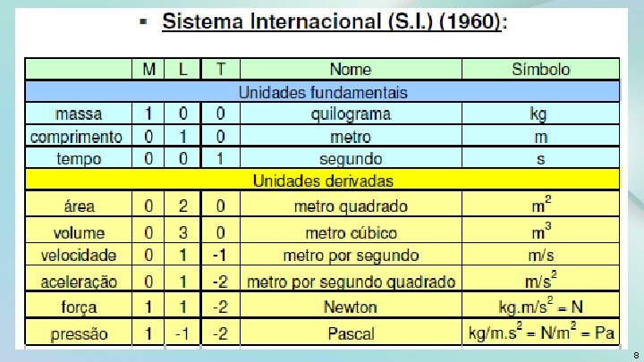Click the 'segundo' name cell

(351, 159)
